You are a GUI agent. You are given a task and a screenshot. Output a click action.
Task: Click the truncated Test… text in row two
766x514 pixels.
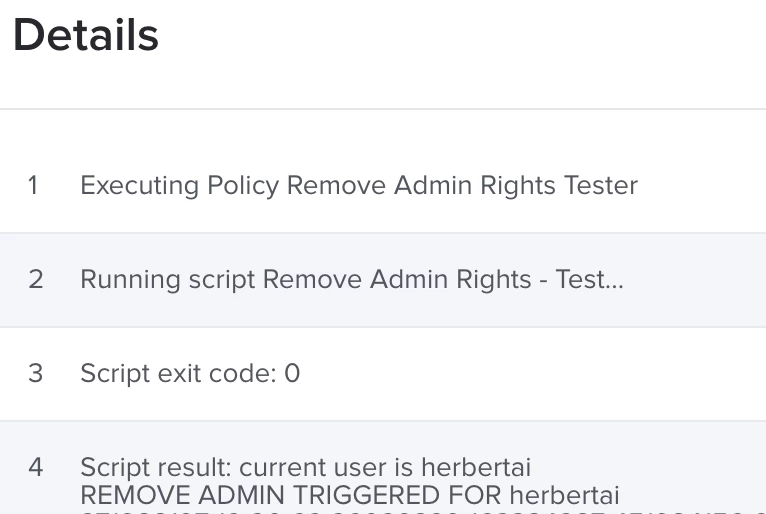(x=589, y=279)
